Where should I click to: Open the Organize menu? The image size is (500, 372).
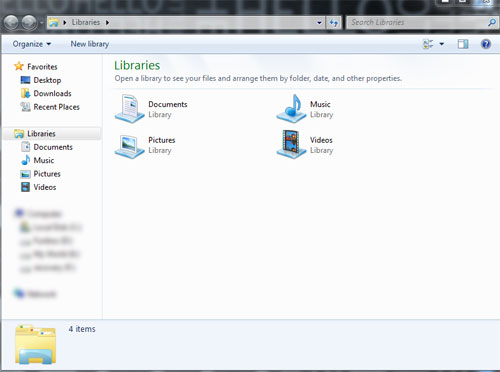32,44
